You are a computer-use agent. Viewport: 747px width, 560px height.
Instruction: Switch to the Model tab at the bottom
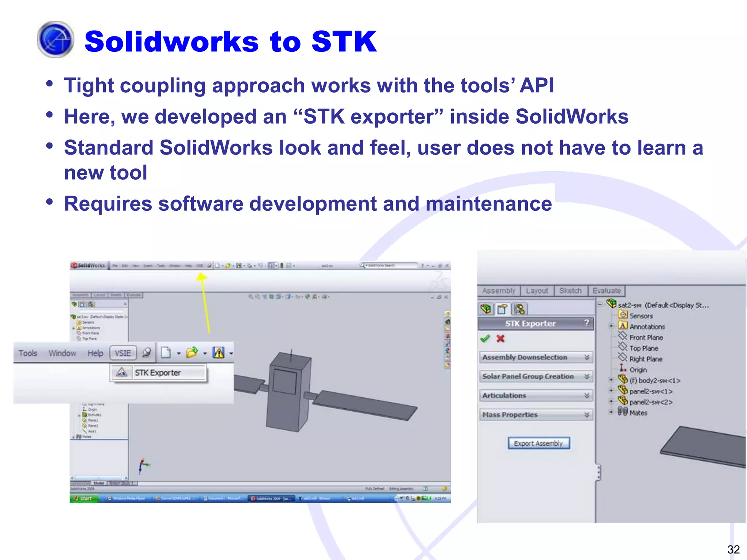click(98, 483)
